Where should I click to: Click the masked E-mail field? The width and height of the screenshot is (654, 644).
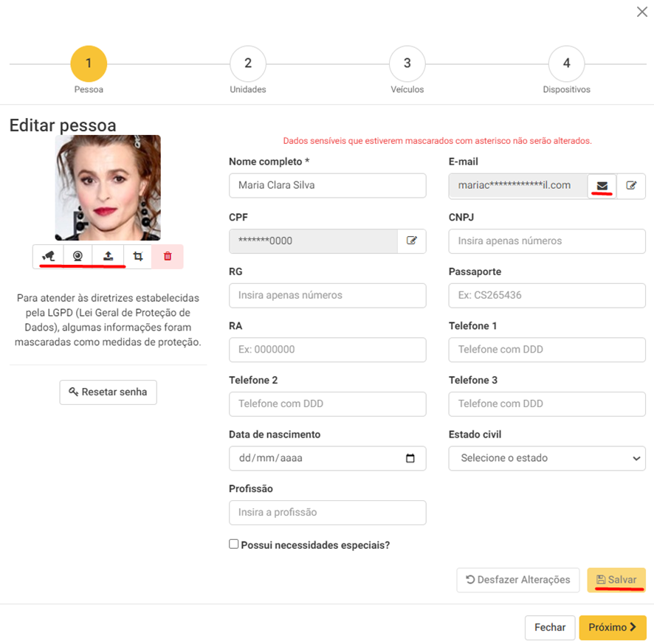[x=518, y=185]
